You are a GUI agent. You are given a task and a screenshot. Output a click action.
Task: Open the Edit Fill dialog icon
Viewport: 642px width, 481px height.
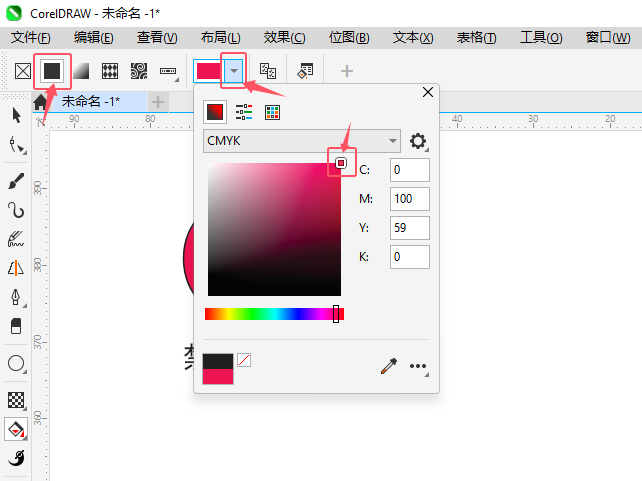point(305,71)
